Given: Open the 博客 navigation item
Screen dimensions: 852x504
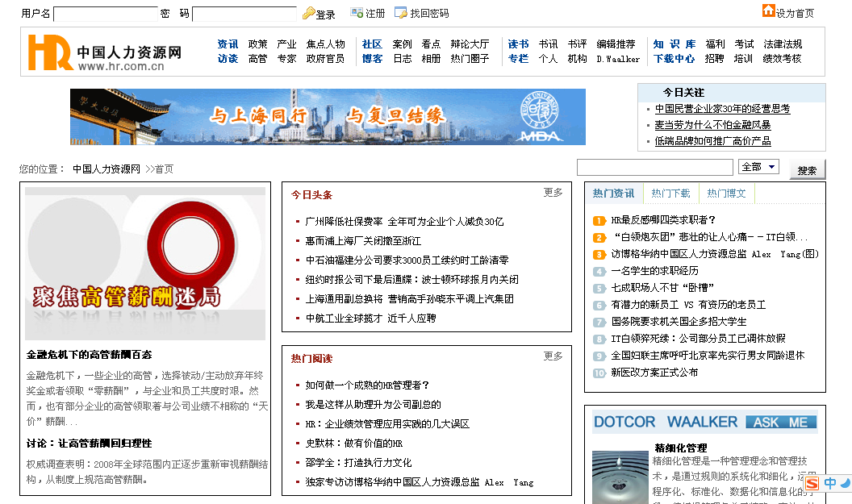Looking at the screenshot, I should pyautogui.click(x=372, y=59).
